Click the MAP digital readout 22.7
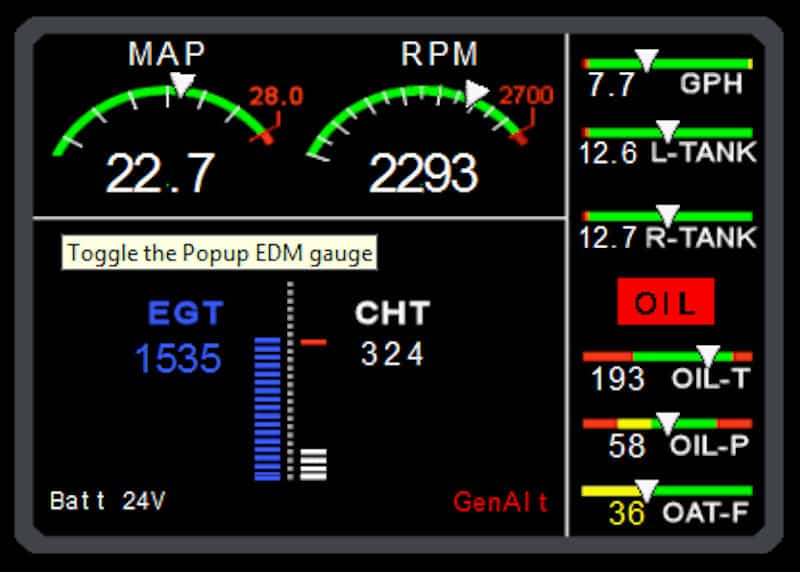 pos(160,174)
